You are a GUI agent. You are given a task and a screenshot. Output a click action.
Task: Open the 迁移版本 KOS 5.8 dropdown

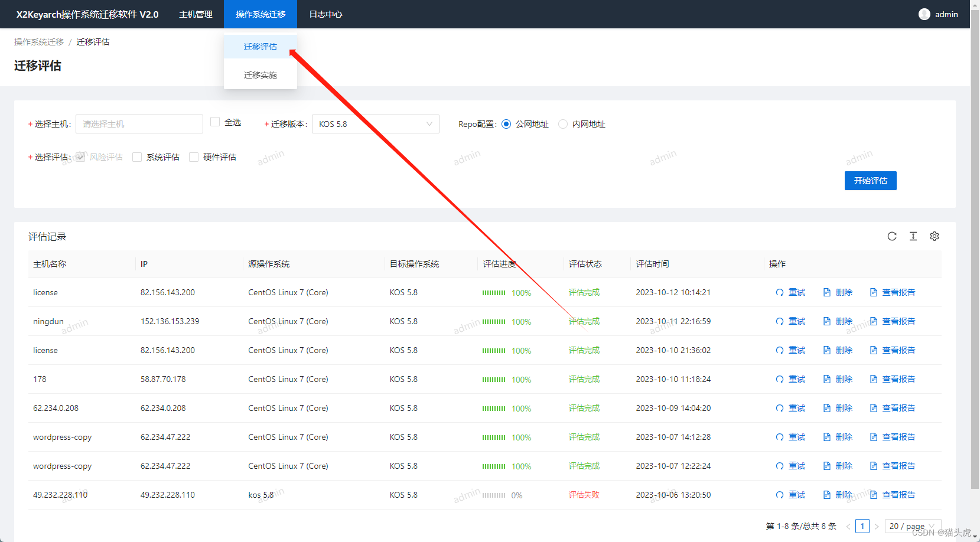tap(376, 124)
